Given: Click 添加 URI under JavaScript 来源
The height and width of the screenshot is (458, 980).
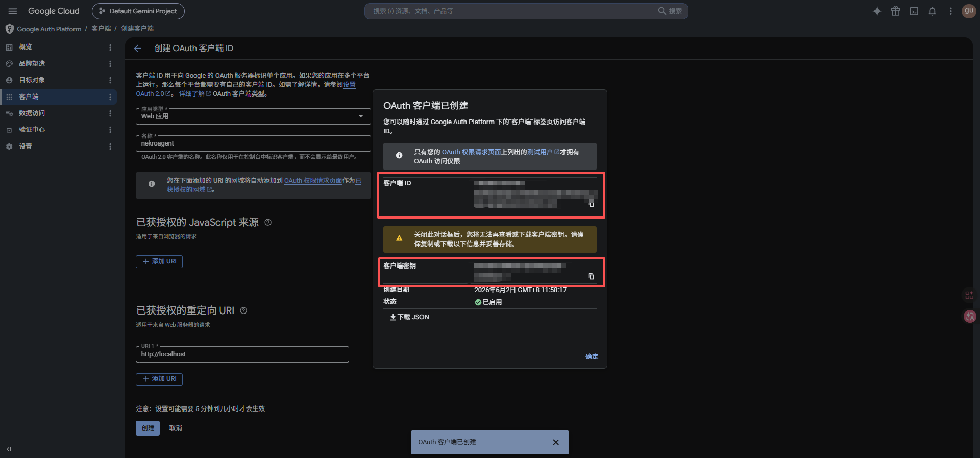Looking at the screenshot, I should pyautogui.click(x=159, y=261).
